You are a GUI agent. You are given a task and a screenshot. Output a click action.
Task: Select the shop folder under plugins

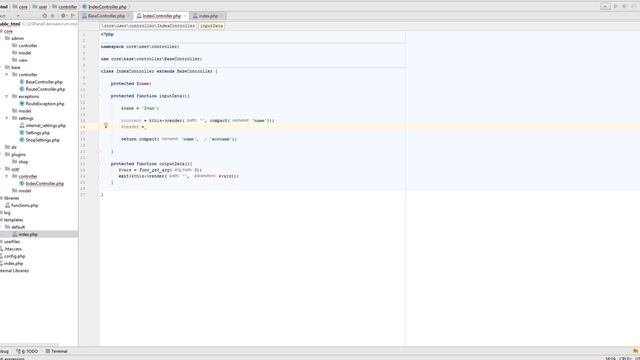click(x=23, y=162)
